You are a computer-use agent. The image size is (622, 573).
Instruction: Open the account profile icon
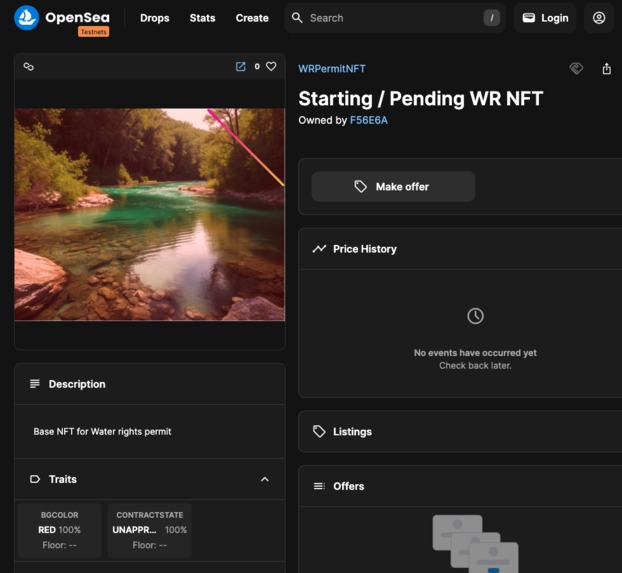coord(599,18)
